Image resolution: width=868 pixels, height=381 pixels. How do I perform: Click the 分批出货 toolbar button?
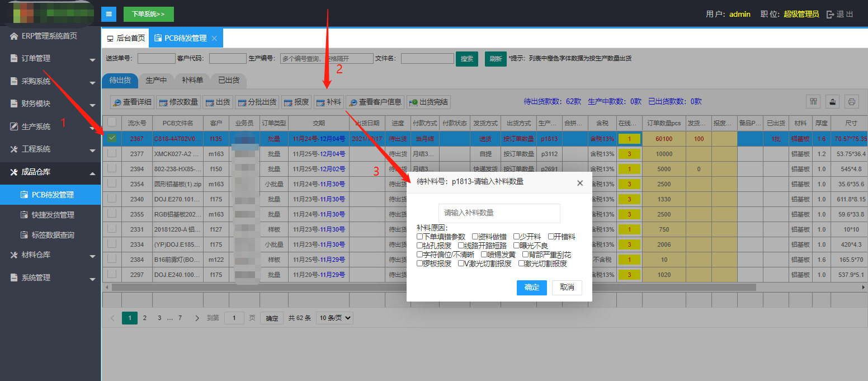[257, 102]
